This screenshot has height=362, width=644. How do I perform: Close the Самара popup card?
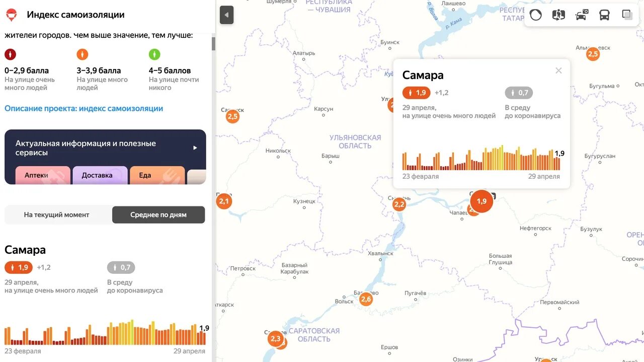tap(558, 70)
